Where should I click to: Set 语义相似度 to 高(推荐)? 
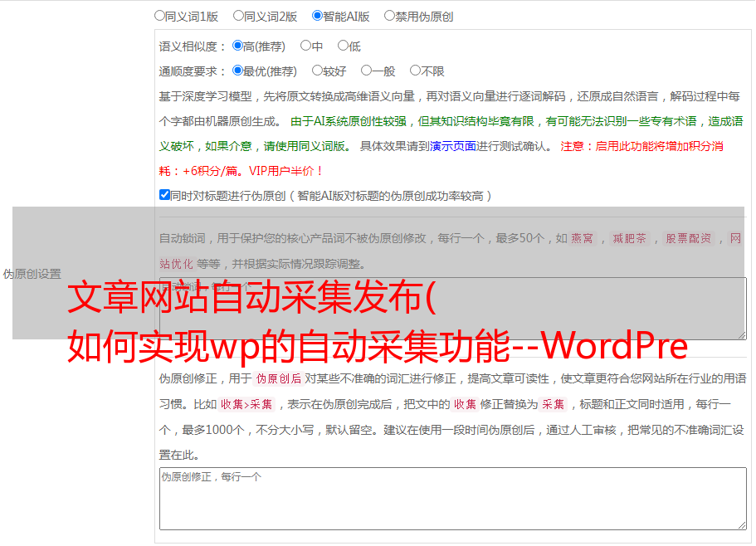[x=237, y=46]
